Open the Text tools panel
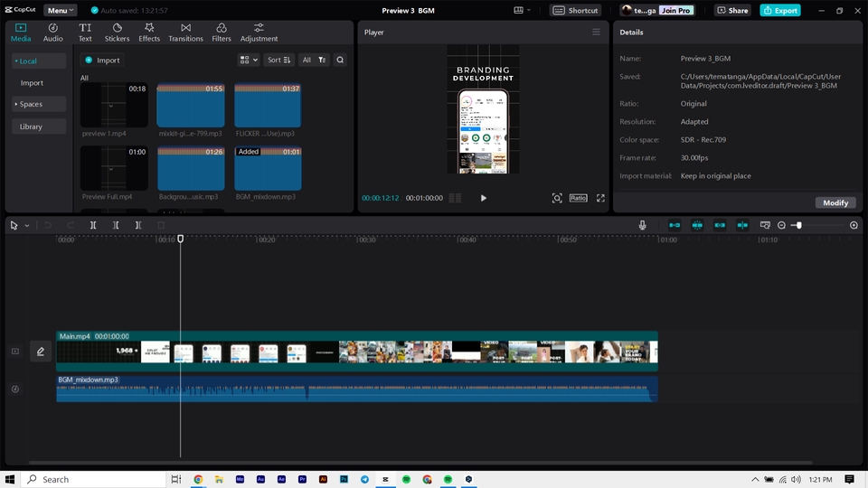Image resolution: width=868 pixels, height=488 pixels. click(85, 33)
